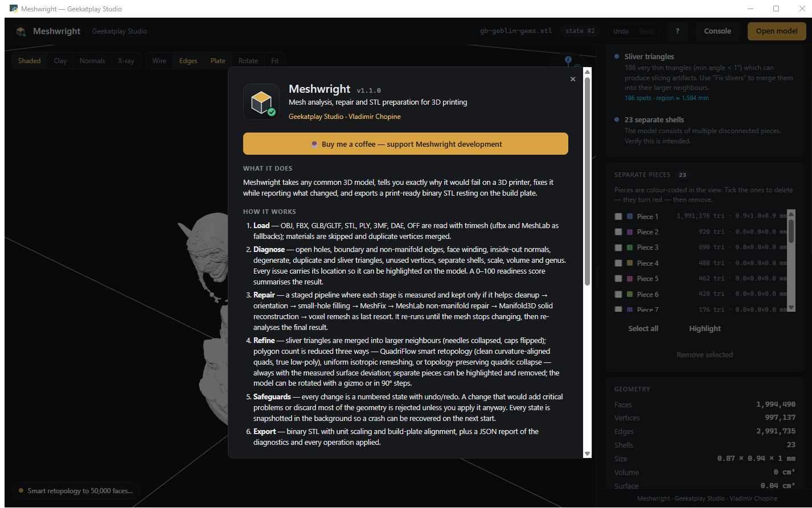Image resolution: width=812 pixels, height=508 pixels.
Task: Click the Open model button
Action: click(777, 31)
